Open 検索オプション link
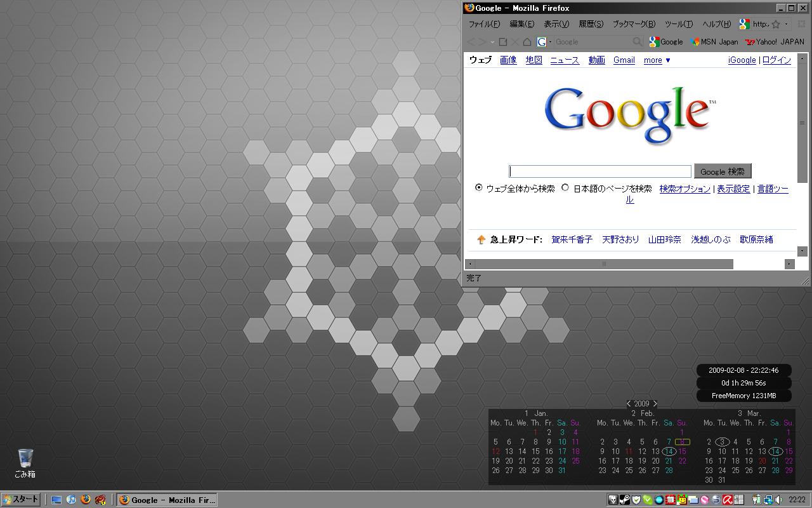The image size is (812, 508). [685, 189]
